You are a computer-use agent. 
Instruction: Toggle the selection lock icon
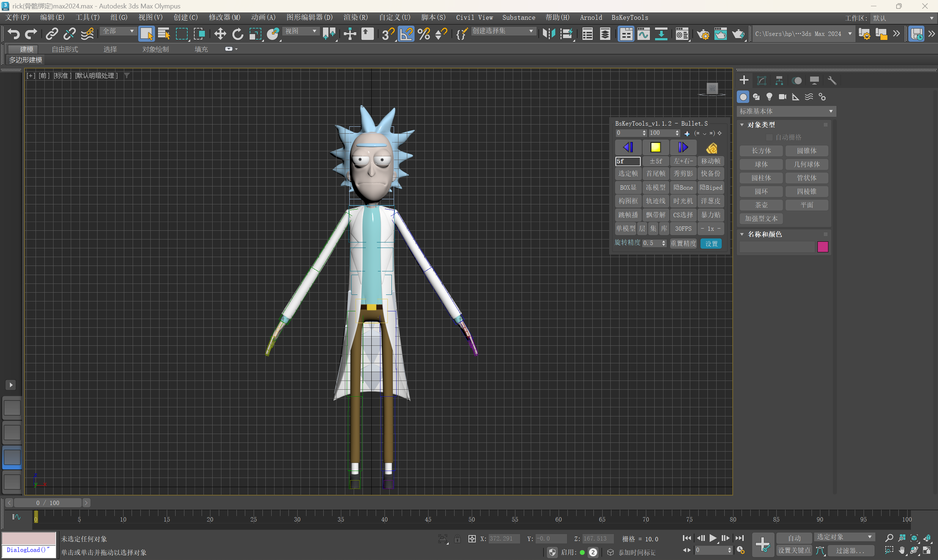pos(457,539)
